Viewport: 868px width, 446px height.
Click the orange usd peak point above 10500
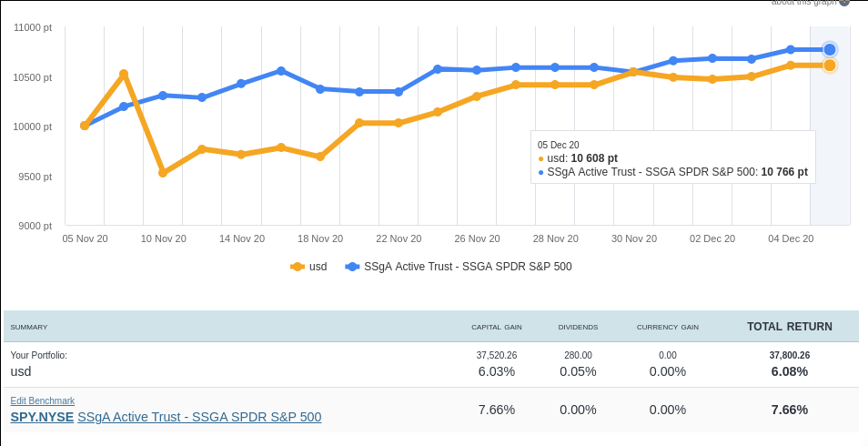pyautogui.click(x=124, y=74)
